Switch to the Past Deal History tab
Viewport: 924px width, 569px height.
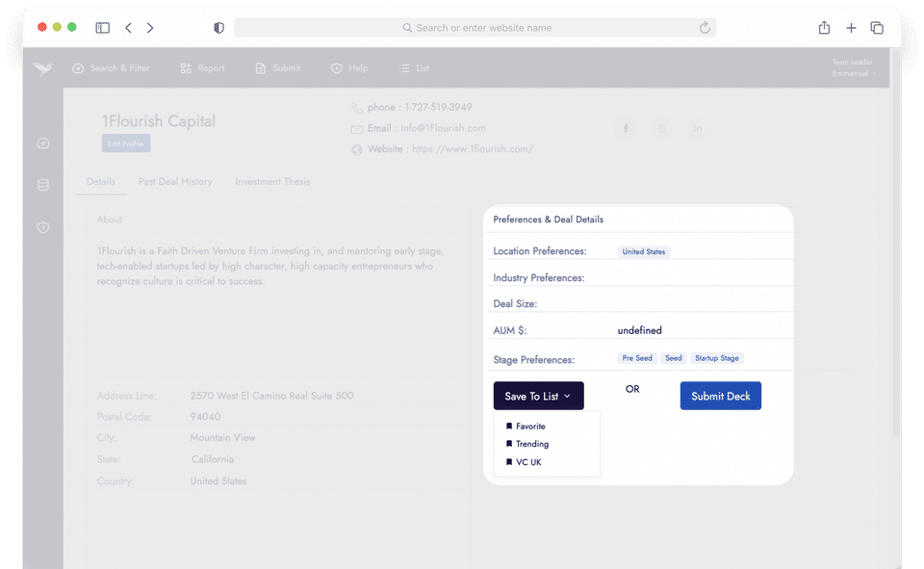click(175, 182)
